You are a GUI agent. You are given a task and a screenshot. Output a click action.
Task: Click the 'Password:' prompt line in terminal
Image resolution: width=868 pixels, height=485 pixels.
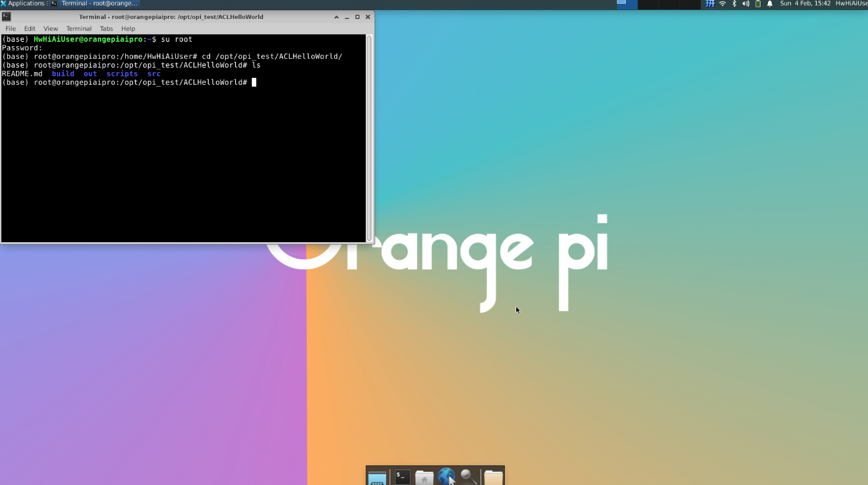[x=22, y=48]
